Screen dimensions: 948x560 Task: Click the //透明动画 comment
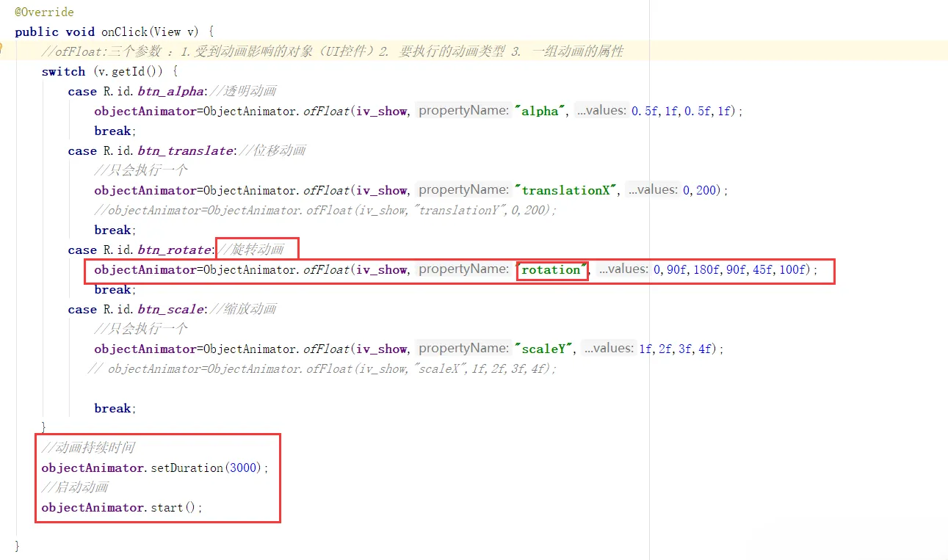pyautogui.click(x=243, y=91)
